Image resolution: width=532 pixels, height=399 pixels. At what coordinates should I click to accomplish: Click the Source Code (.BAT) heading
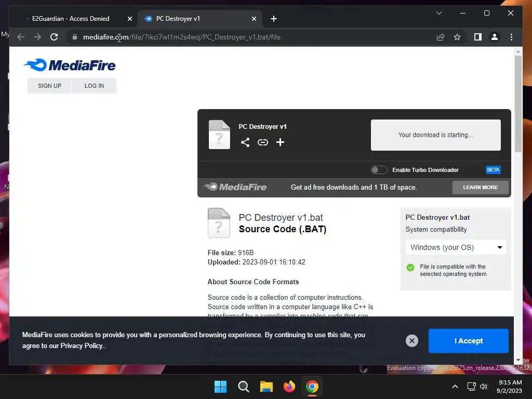point(283,229)
